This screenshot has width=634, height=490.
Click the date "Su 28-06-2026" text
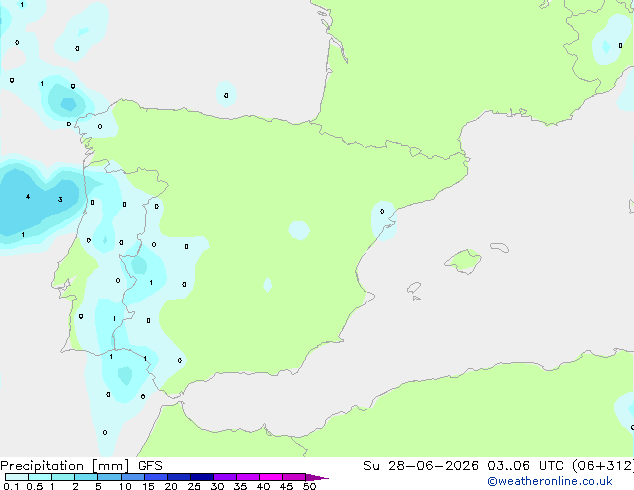(x=421, y=466)
